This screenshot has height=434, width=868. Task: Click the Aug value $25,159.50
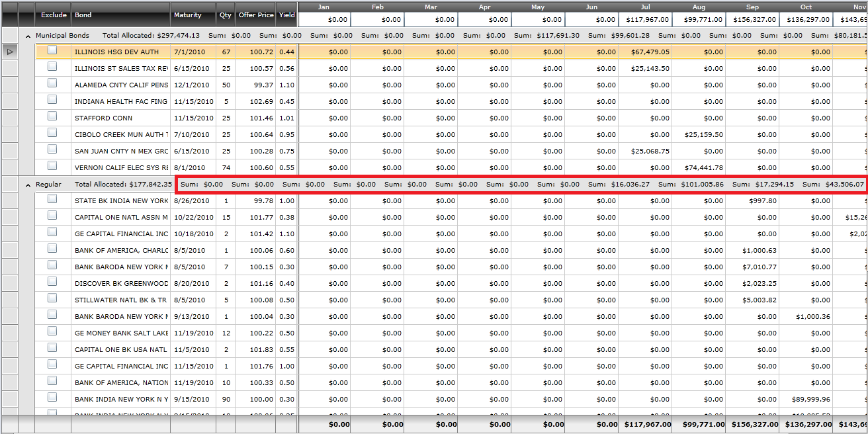click(x=703, y=135)
